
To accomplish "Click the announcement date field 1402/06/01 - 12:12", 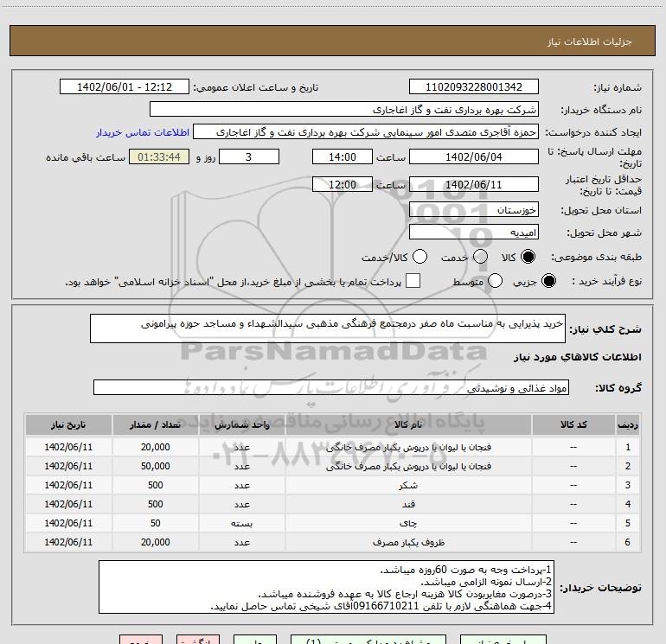I will (x=125, y=86).
